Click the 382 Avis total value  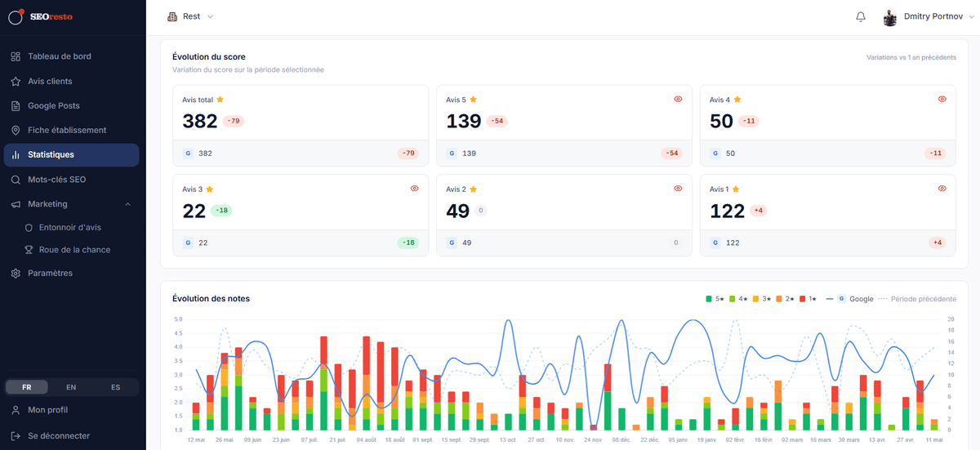pyautogui.click(x=200, y=121)
